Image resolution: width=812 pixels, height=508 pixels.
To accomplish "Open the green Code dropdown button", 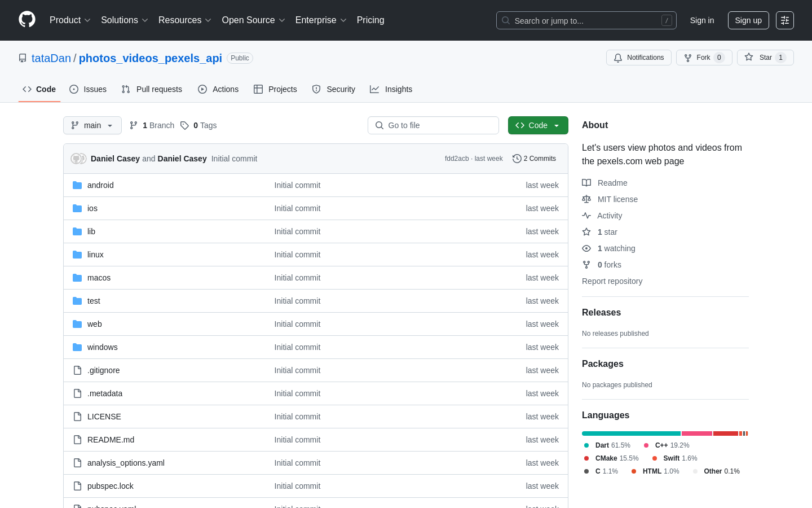I will tap(538, 125).
